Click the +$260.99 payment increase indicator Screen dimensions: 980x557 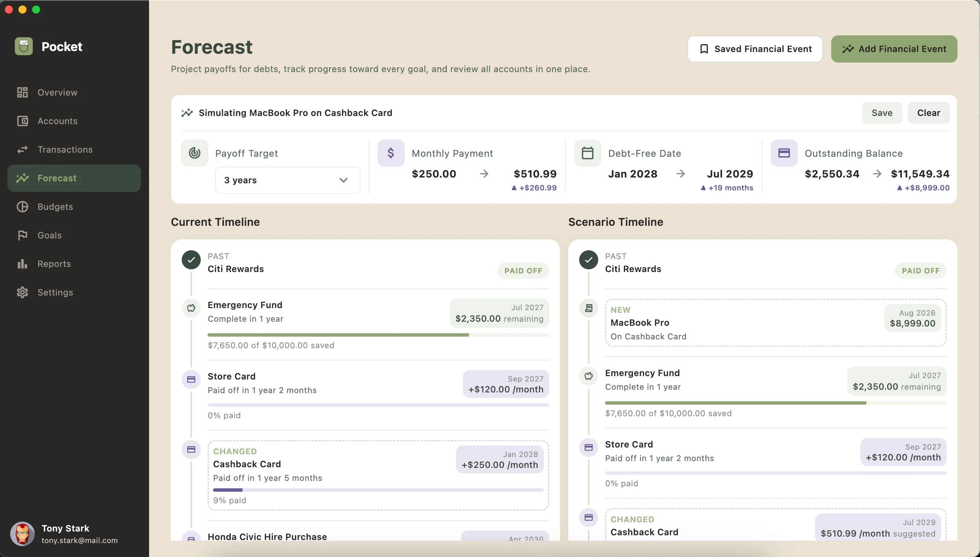pyautogui.click(x=534, y=188)
